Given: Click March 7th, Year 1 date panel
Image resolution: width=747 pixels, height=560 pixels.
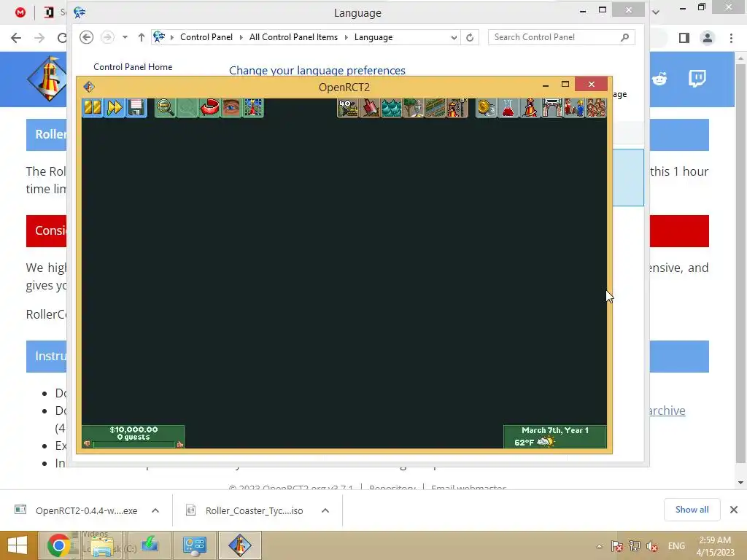Looking at the screenshot, I should click(555, 430).
